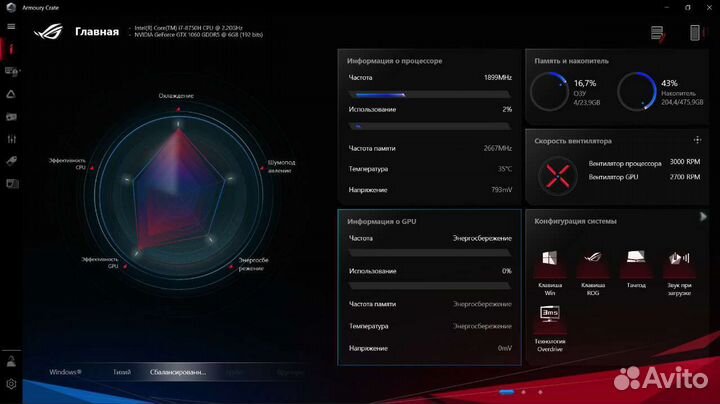Click the processor frequency progress bar
Screen dimensions: 720x404
tap(429, 94)
